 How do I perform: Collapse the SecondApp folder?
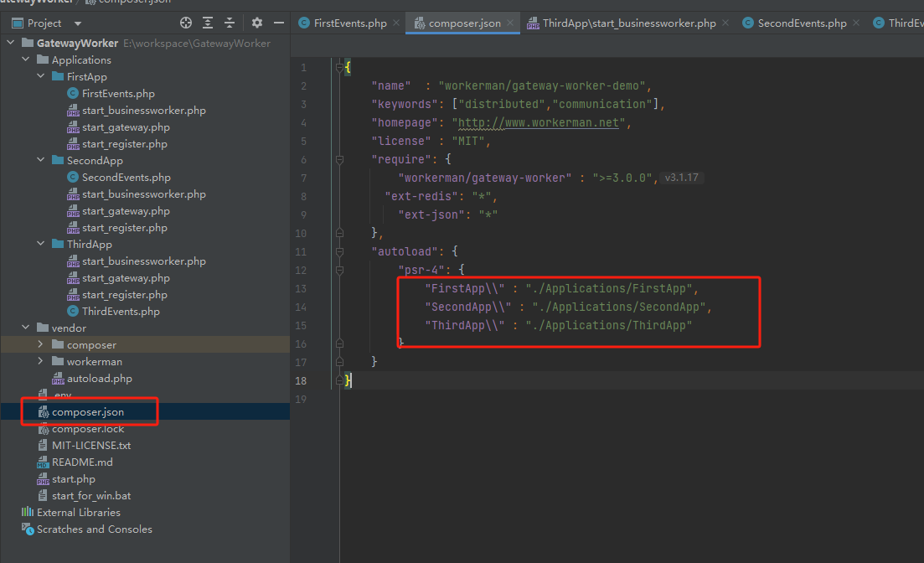click(41, 160)
